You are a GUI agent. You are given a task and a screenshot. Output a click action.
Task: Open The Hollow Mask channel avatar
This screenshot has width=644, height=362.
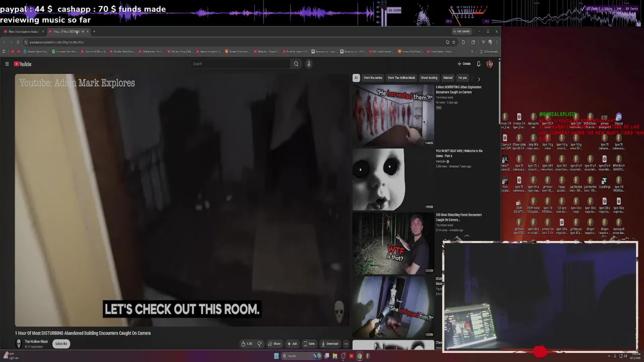pyautogui.click(x=19, y=343)
